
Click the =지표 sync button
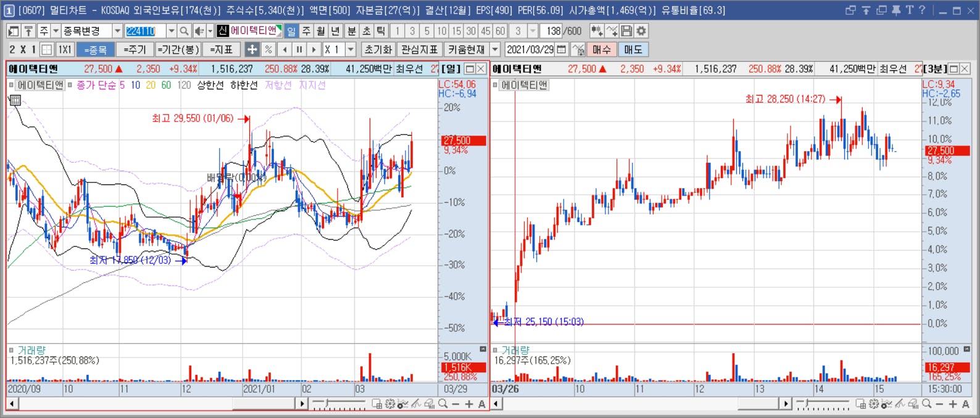(221, 49)
